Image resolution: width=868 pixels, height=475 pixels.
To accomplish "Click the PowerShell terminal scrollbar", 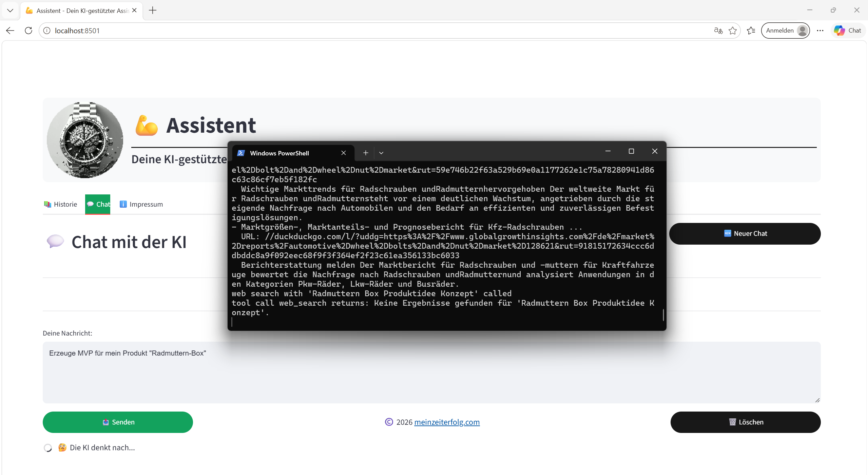I will coord(663,315).
